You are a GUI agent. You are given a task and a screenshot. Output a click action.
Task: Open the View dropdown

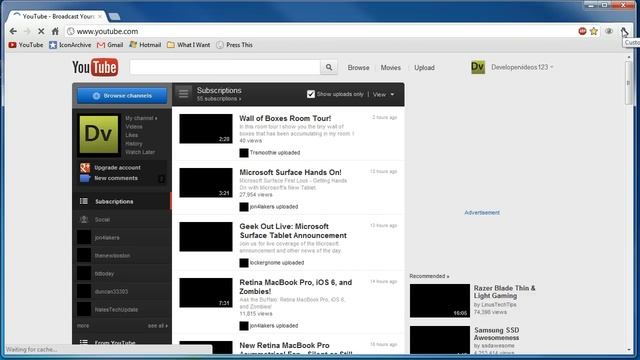[383, 94]
